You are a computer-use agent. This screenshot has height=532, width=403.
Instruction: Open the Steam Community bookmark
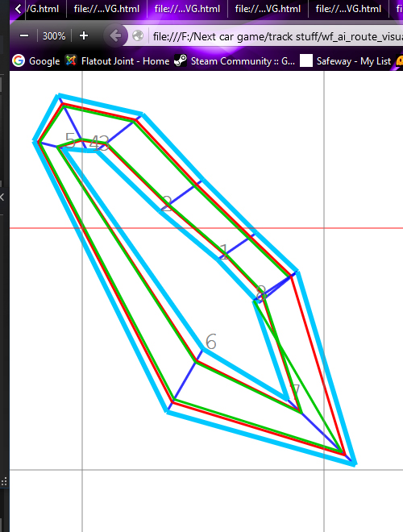pos(235,61)
